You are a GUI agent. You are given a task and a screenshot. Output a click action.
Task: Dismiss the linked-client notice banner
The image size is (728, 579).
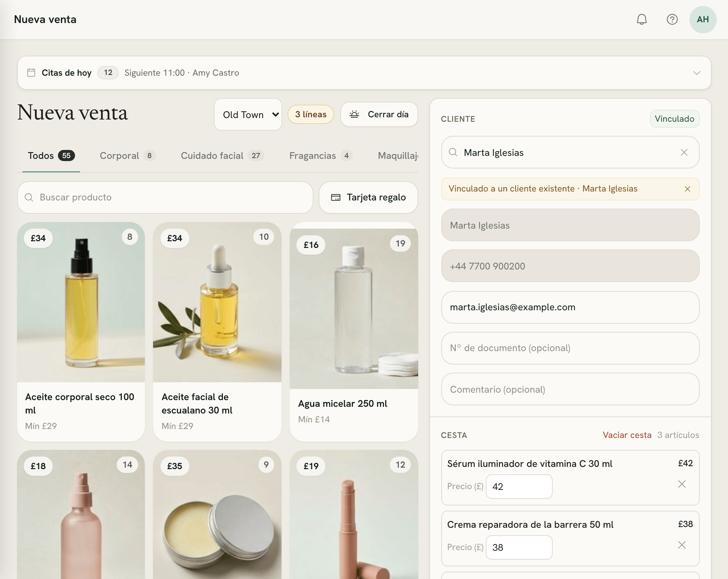click(688, 189)
